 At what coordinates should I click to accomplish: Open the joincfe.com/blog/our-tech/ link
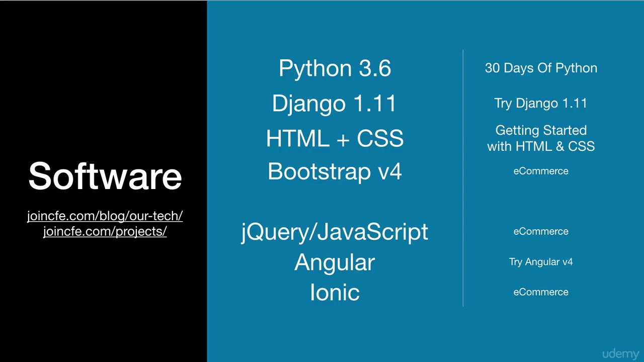105,216
